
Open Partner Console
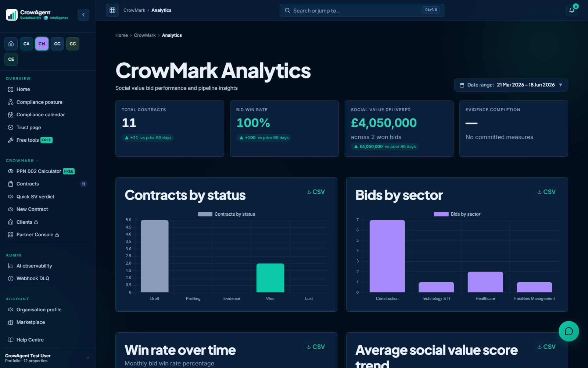(x=47, y=235)
